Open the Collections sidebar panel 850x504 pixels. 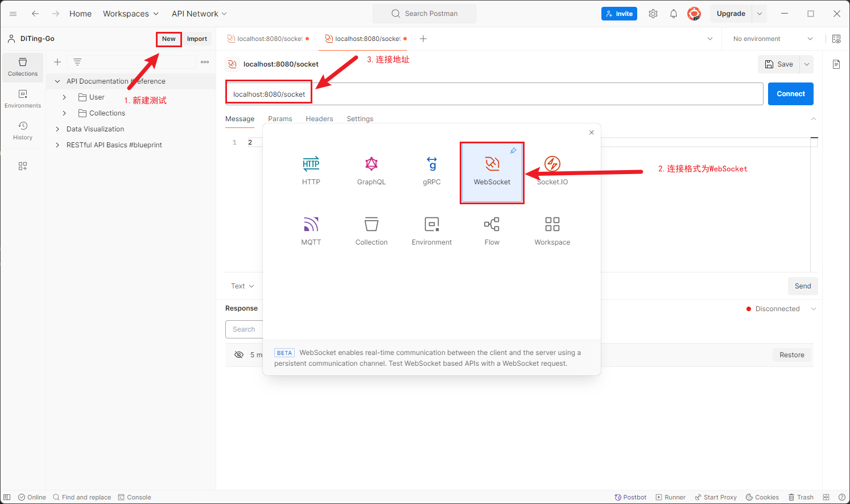coord(23,67)
